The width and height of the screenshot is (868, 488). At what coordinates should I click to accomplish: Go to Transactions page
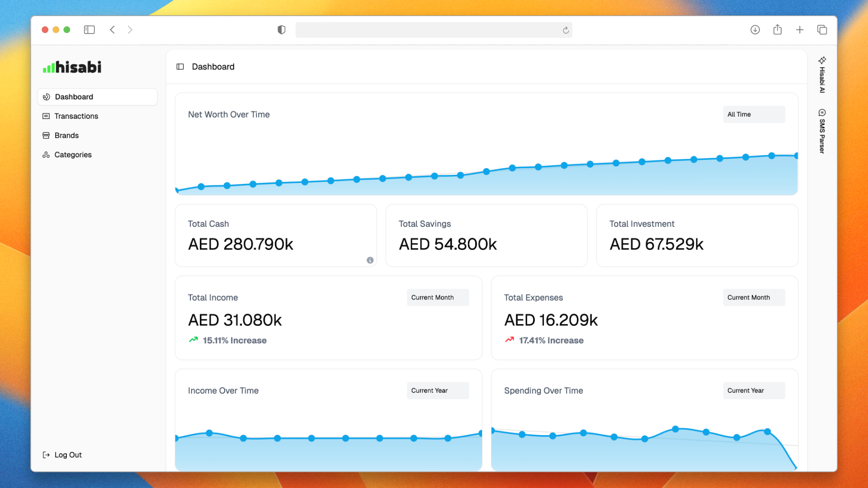point(76,116)
